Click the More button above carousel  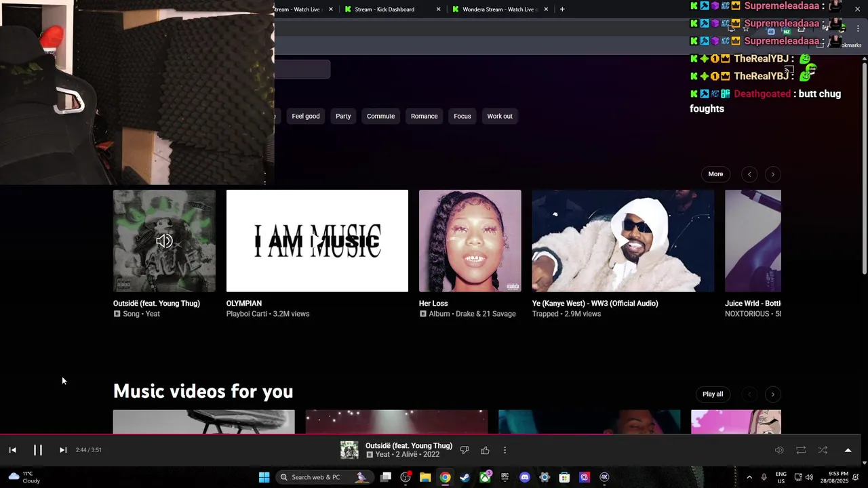[715, 174]
